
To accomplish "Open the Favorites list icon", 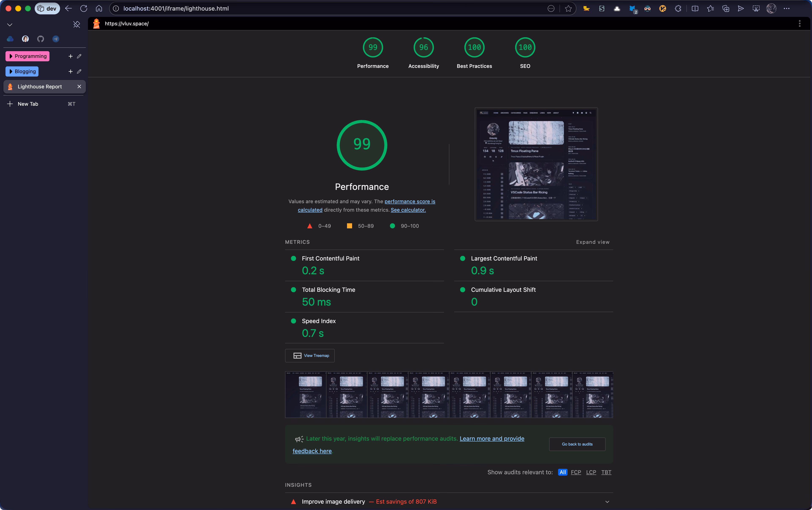I will pos(710,9).
